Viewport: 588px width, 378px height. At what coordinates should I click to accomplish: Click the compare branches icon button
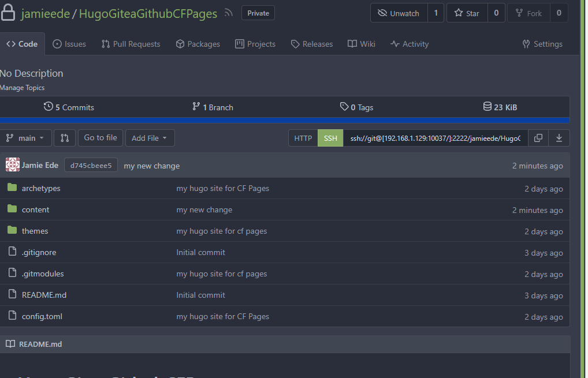point(65,138)
